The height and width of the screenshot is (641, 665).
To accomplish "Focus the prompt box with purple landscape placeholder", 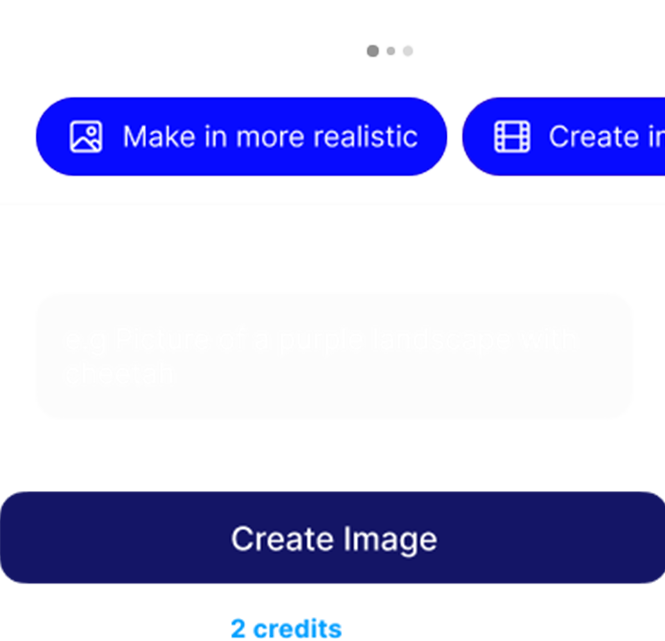I will click(334, 356).
